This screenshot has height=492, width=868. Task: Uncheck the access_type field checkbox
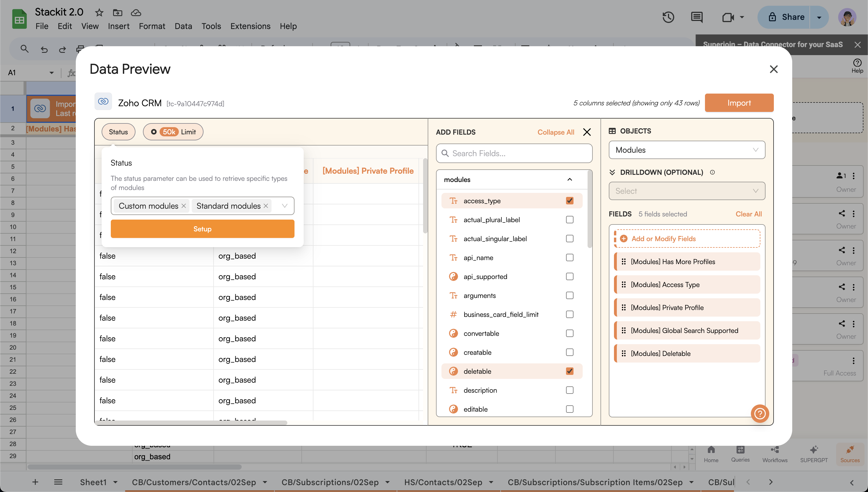pos(570,201)
